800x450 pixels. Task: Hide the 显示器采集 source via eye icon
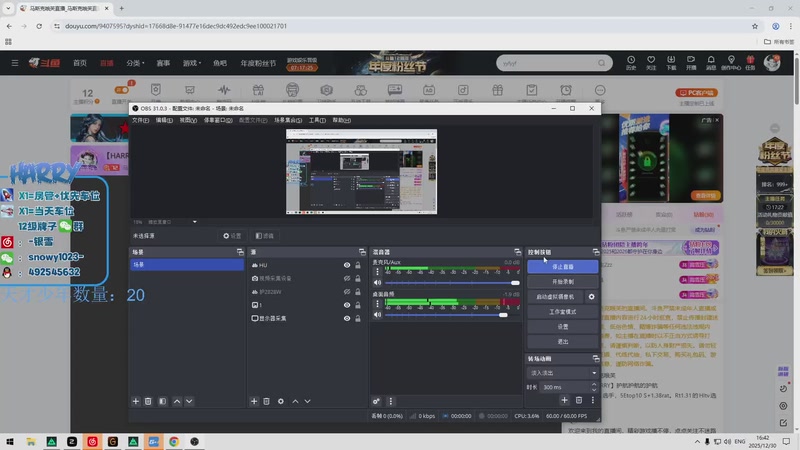tap(347, 318)
